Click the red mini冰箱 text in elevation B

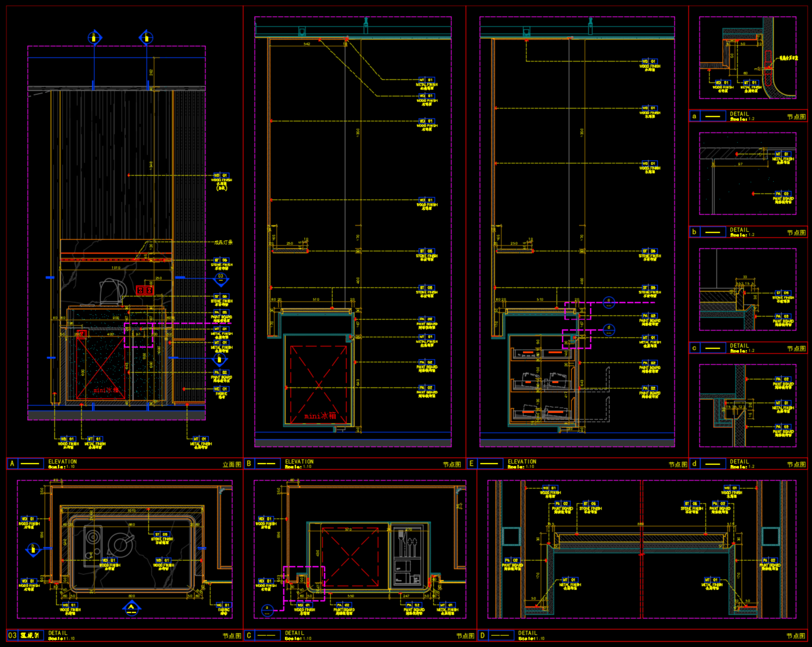[320, 416]
